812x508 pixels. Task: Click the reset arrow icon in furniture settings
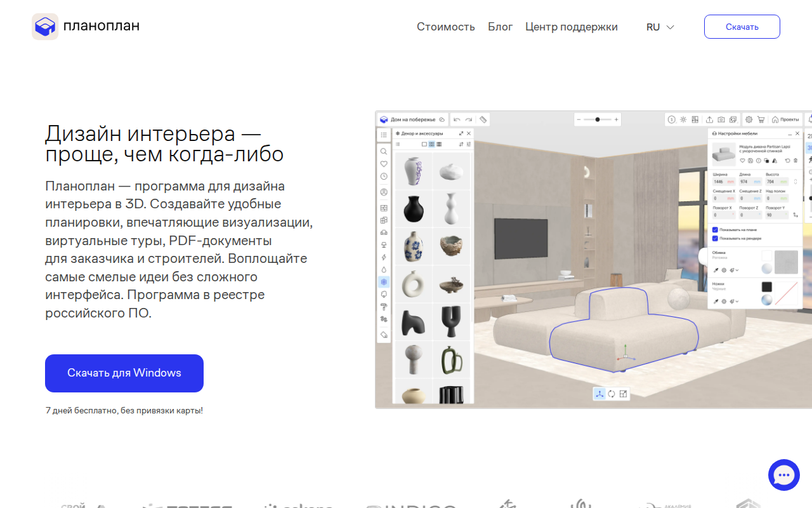[787, 161]
